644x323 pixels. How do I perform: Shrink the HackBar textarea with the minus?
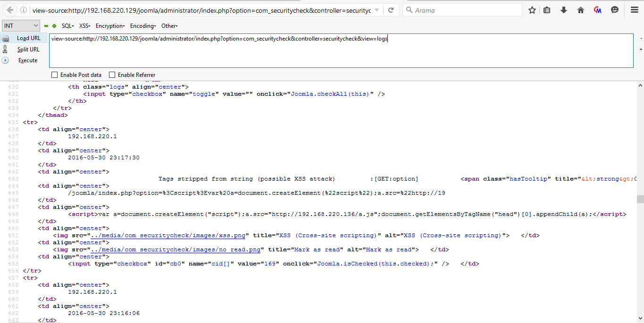pyautogui.click(x=641, y=38)
